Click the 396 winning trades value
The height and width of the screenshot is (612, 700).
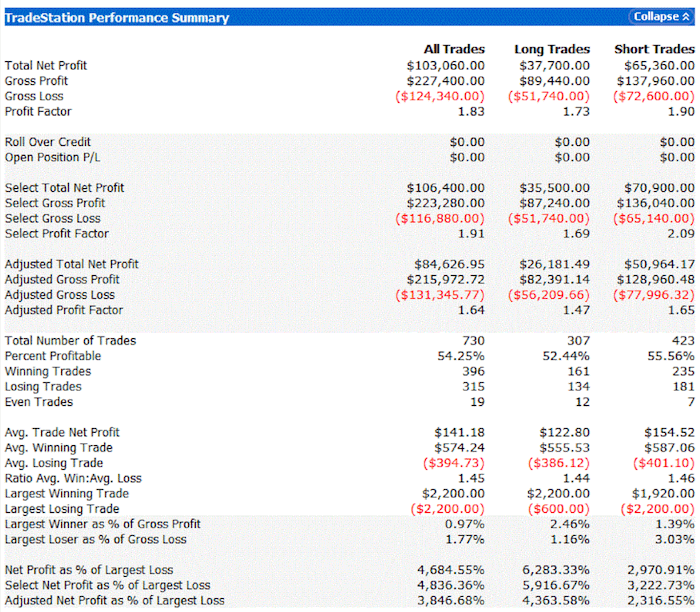pyautogui.click(x=473, y=371)
